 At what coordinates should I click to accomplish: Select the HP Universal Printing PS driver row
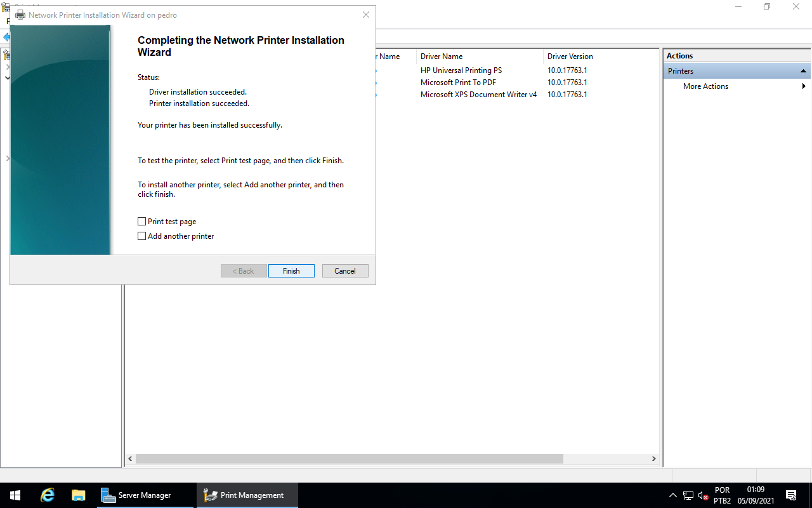[461, 70]
